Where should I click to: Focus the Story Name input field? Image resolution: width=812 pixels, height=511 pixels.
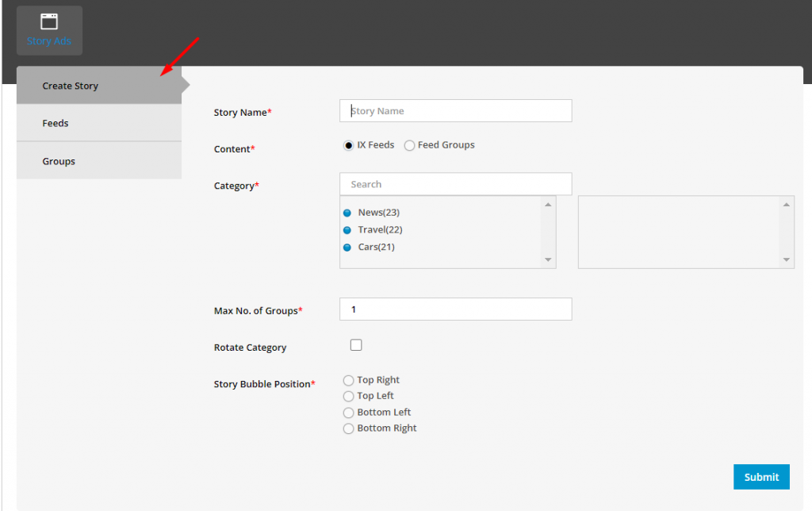[456, 111]
